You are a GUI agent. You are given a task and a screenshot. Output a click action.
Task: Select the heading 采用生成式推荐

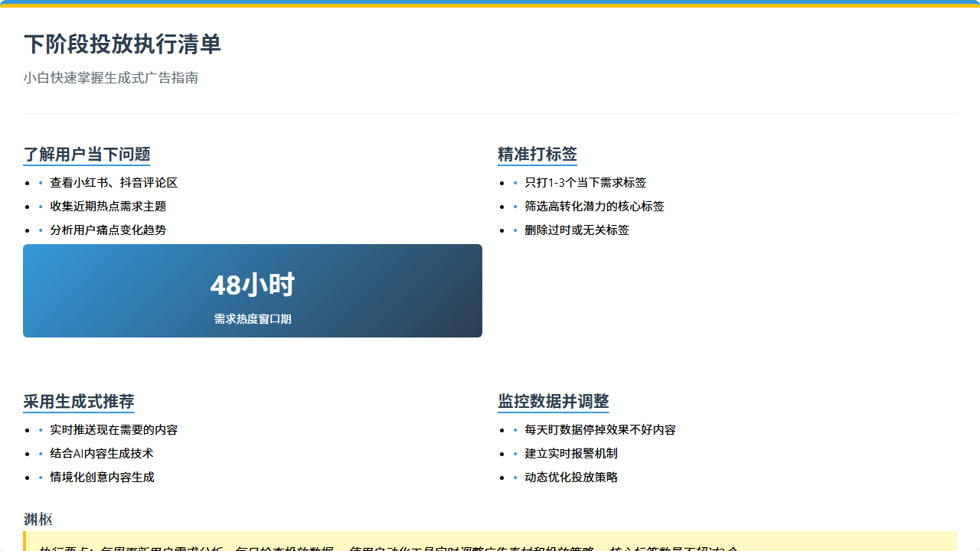79,402
